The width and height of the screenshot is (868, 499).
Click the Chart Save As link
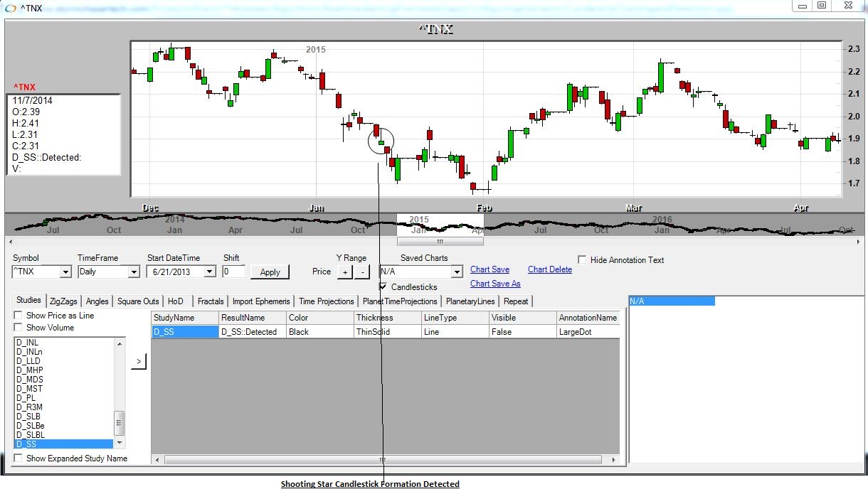494,284
